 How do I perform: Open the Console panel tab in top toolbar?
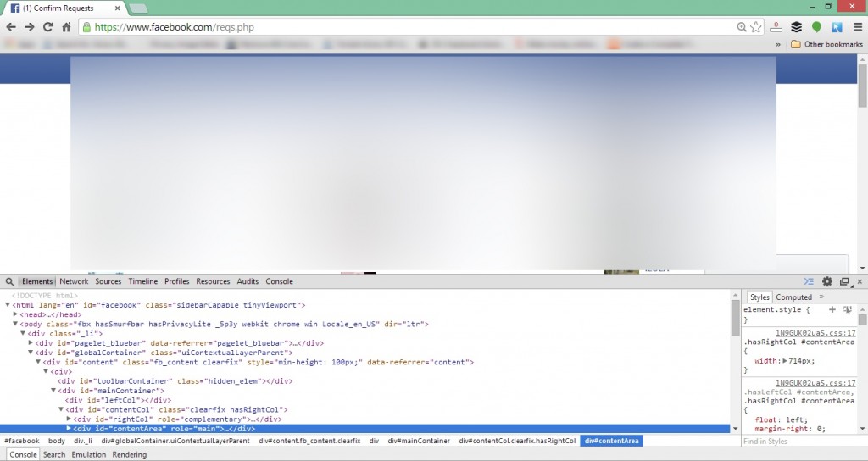(x=279, y=281)
